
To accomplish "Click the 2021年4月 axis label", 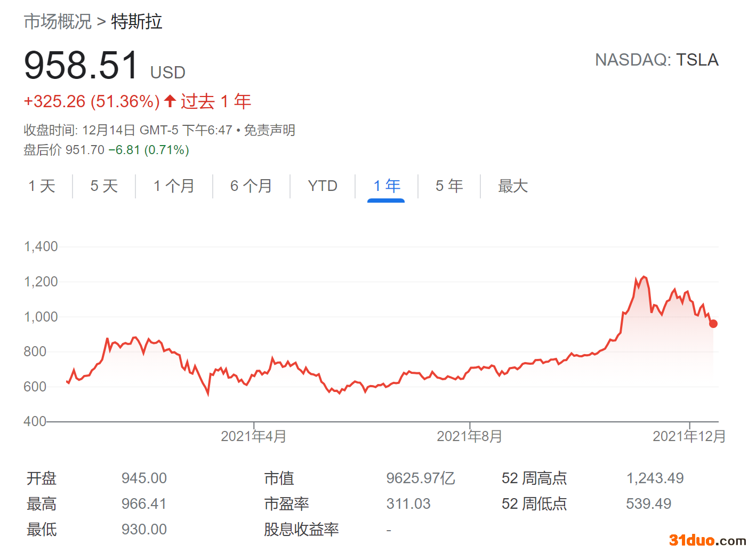I will (253, 436).
